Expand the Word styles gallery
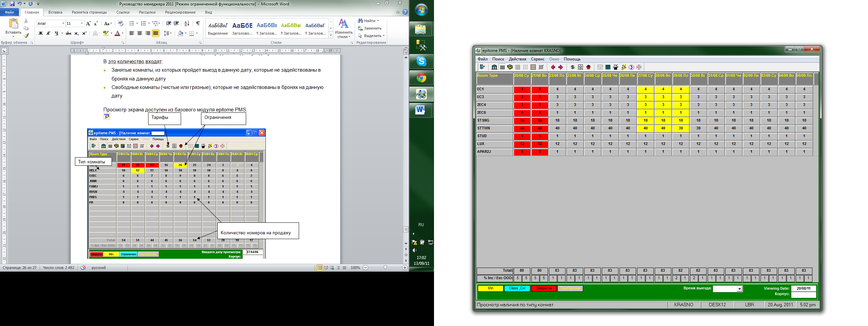This screenshot has height=326, width=868. click(x=331, y=35)
